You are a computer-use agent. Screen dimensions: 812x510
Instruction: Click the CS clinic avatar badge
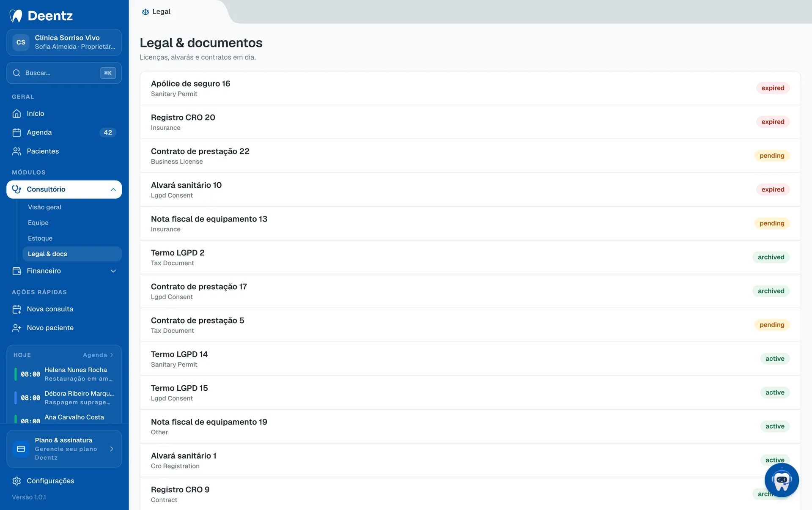pyautogui.click(x=21, y=42)
